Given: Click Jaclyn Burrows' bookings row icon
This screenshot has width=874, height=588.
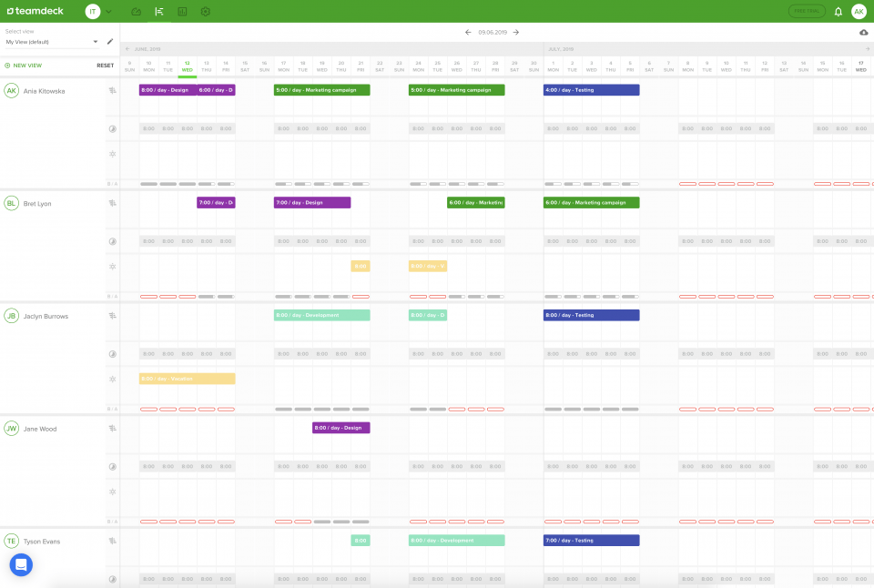Looking at the screenshot, I should (x=113, y=316).
